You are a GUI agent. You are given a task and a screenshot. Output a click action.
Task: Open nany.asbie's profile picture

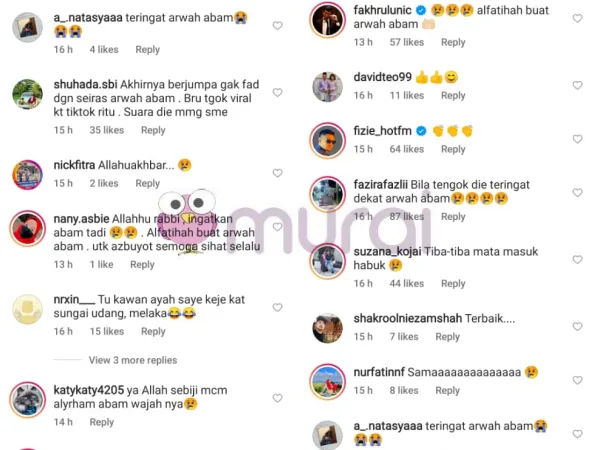point(27,228)
